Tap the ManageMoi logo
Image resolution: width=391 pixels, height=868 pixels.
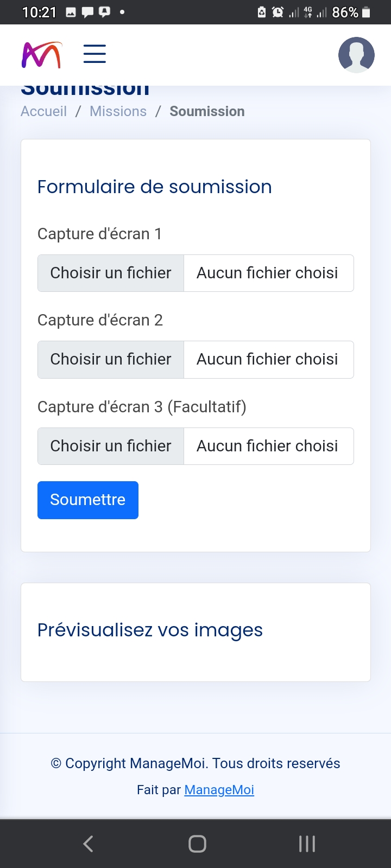(x=41, y=55)
